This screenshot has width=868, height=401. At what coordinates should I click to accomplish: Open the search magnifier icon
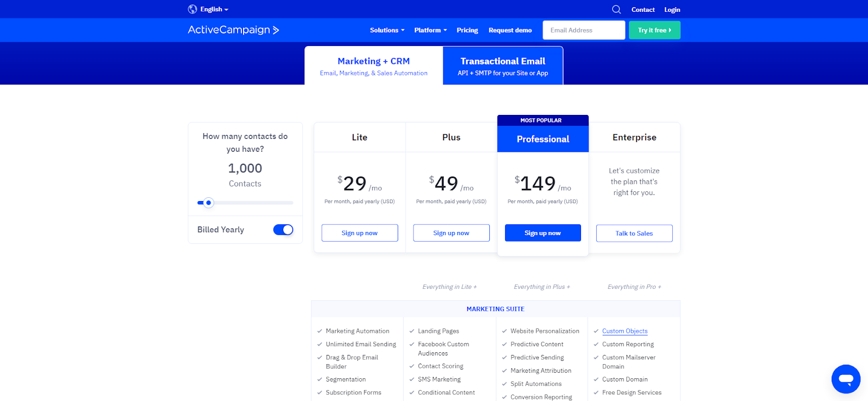coord(616,9)
